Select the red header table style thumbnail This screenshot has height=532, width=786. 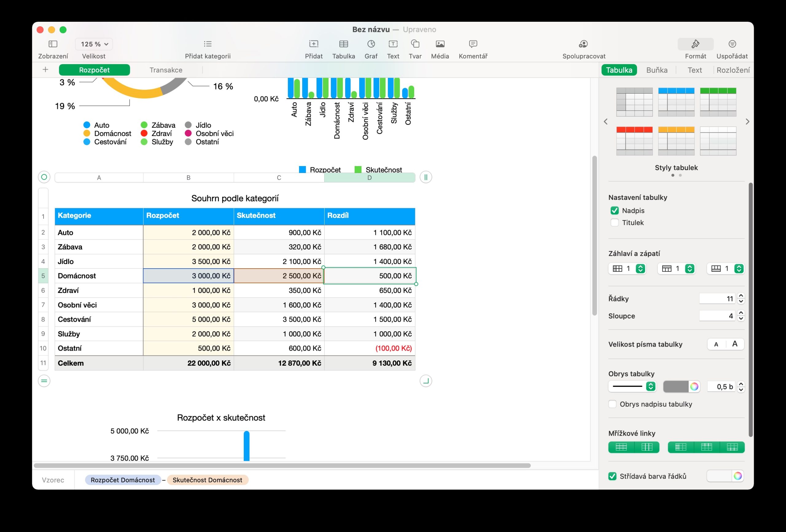634,141
